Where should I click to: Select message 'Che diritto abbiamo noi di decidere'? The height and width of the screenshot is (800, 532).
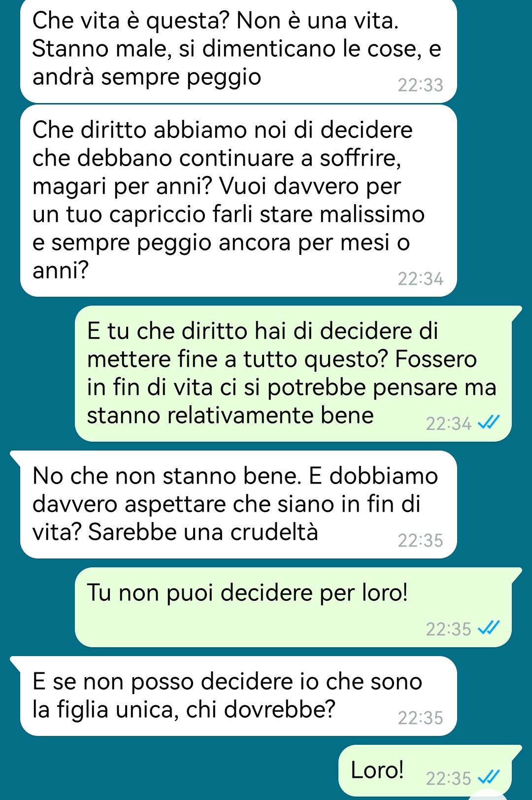click(238, 201)
